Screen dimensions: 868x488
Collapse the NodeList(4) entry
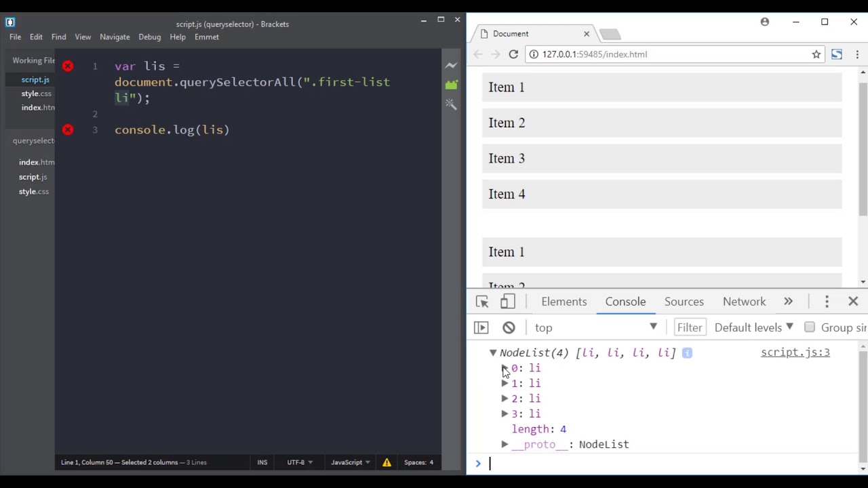pyautogui.click(x=493, y=352)
